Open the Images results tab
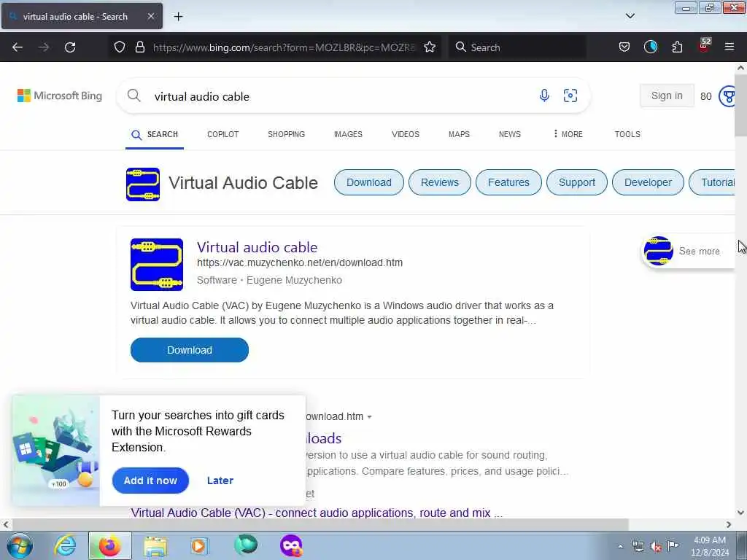The width and height of the screenshot is (747, 560). [x=348, y=134]
